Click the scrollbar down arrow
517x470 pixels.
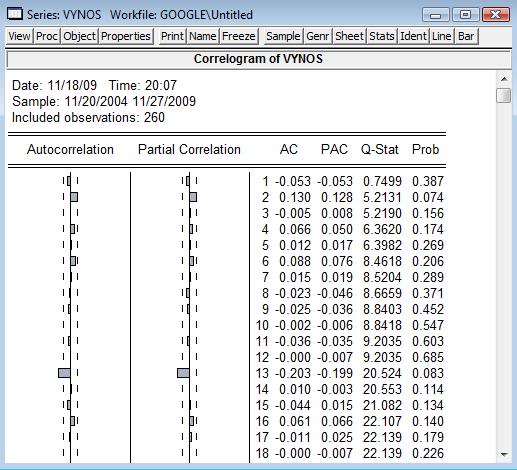point(504,454)
